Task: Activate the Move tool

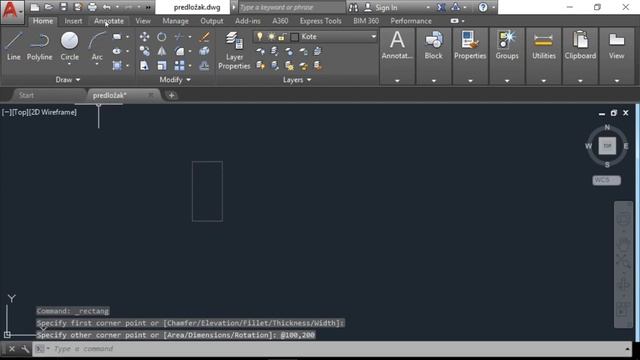Action: point(144,37)
